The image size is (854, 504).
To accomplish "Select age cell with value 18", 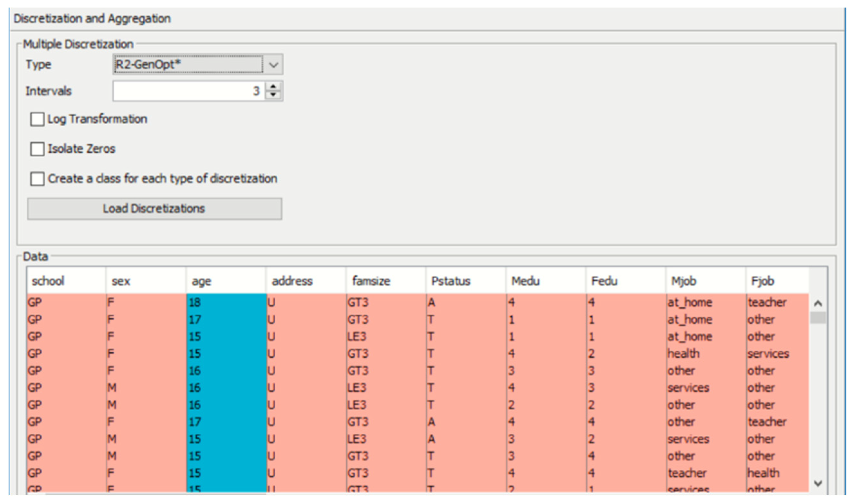I will [x=225, y=302].
